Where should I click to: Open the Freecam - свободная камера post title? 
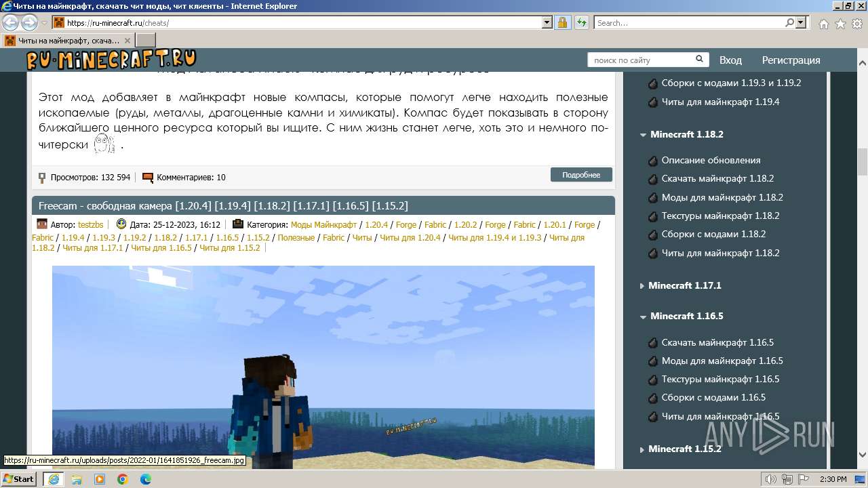[x=223, y=205]
